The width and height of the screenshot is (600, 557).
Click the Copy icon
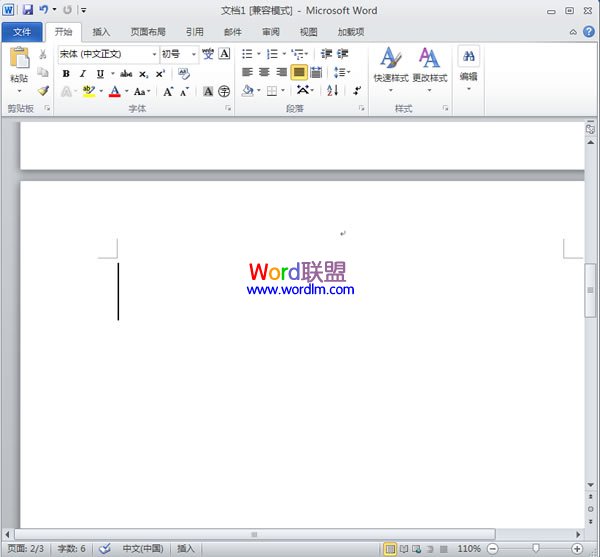click(43, 72)
